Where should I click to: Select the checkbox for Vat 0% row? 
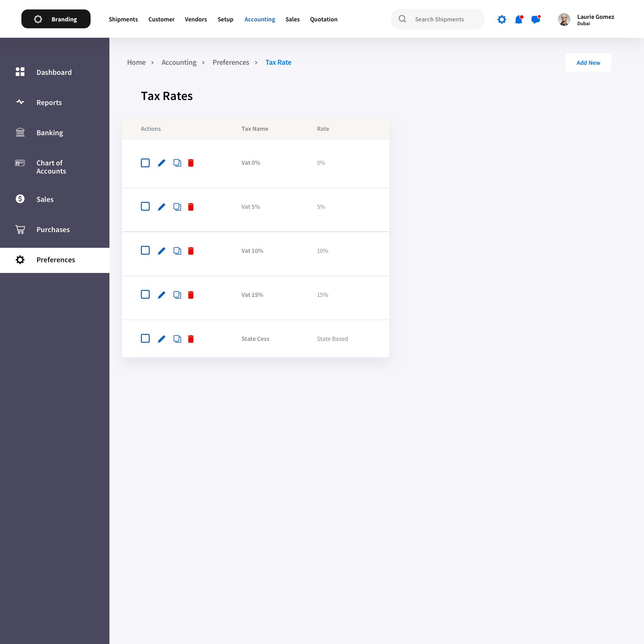(x=145, y=163)
